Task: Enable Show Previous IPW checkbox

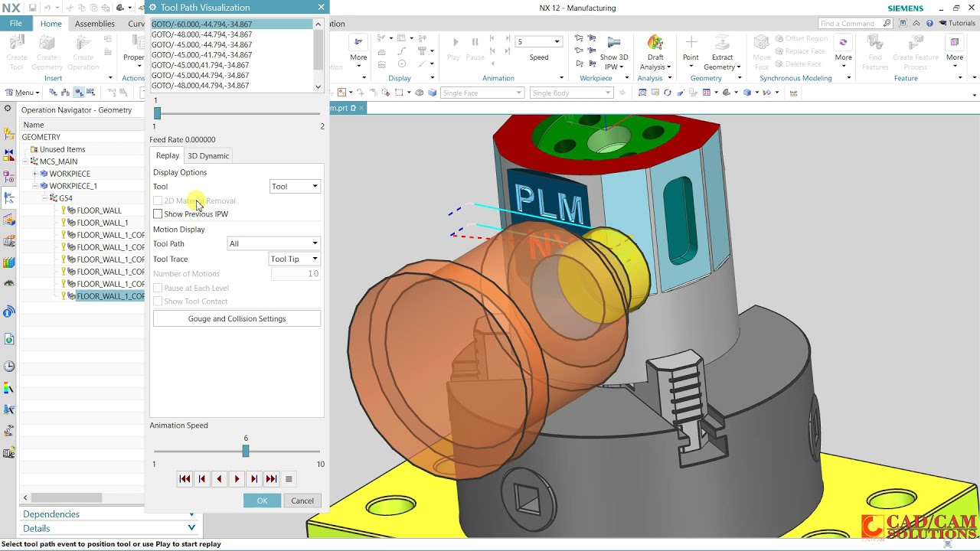Action: 158,214
